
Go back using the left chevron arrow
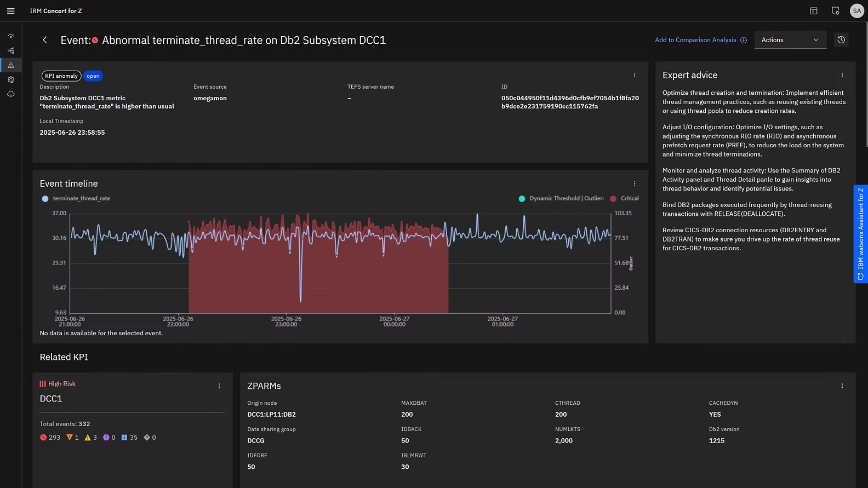[x=45, y=40]
